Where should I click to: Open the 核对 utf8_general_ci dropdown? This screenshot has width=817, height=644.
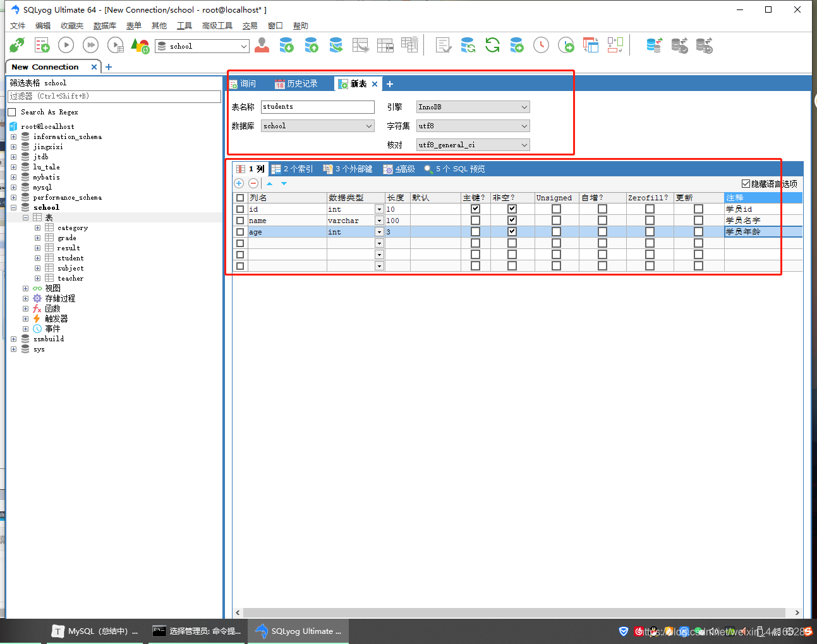pos(473,145)
